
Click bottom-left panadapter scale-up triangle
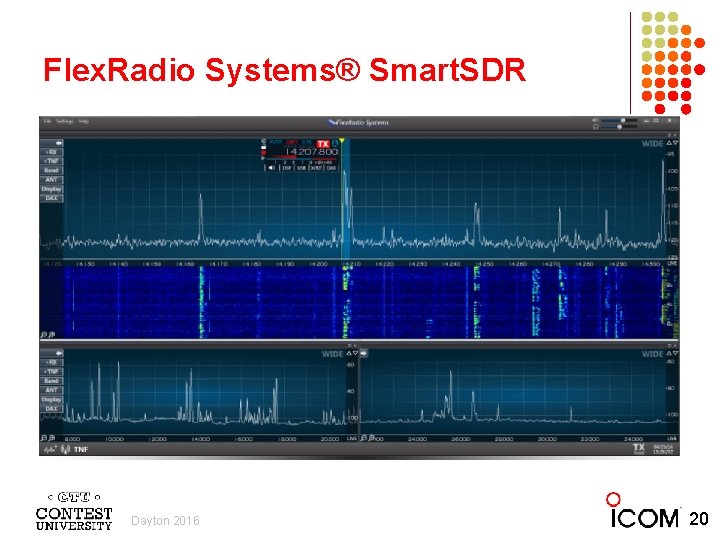(349, 354)
